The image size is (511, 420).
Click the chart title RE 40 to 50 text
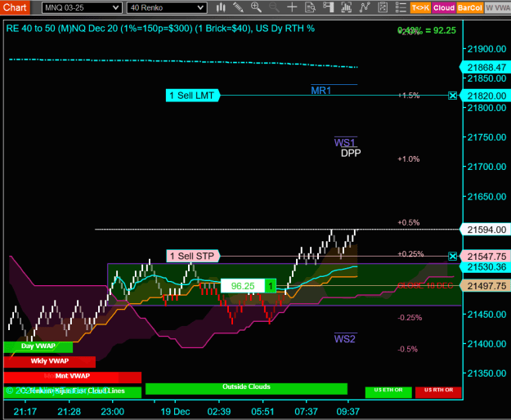pyautogui.click(x=160, y=29)
